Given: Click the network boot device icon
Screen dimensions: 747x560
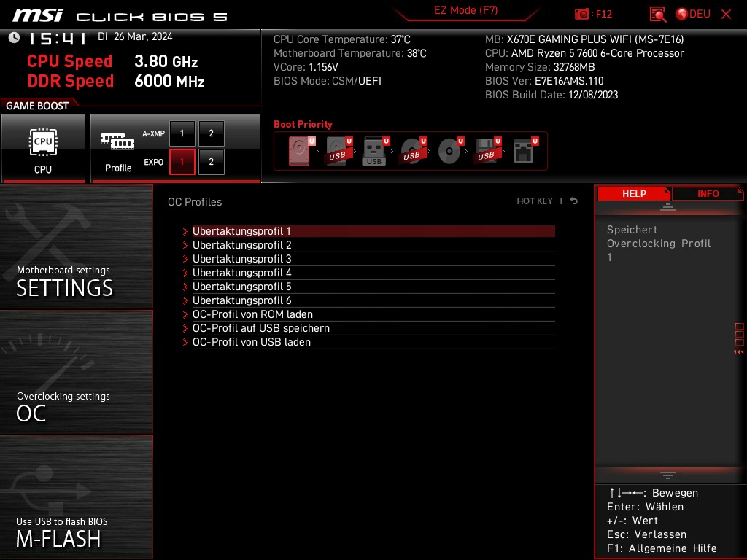Looking at the screenshot, I should point(522,151).
